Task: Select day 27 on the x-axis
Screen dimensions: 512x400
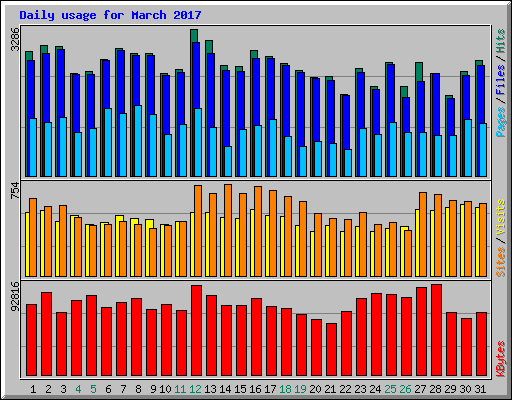Action: tap(420, 389)
